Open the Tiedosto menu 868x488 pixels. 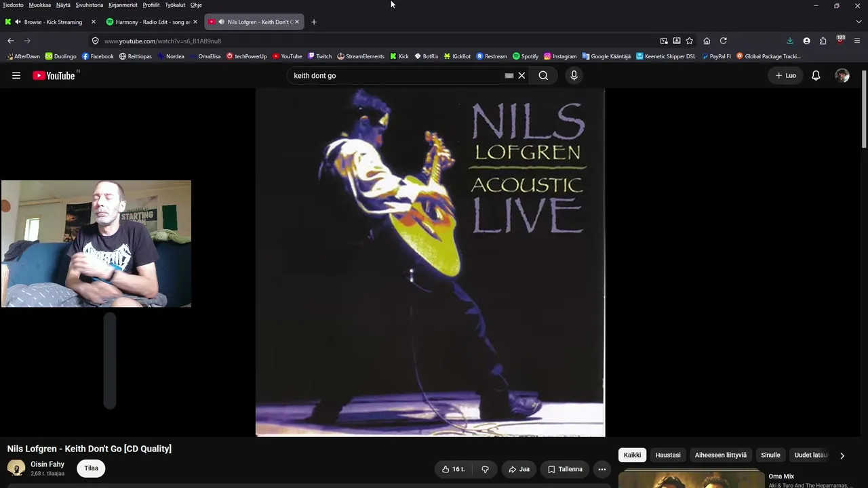pos(13,5)
